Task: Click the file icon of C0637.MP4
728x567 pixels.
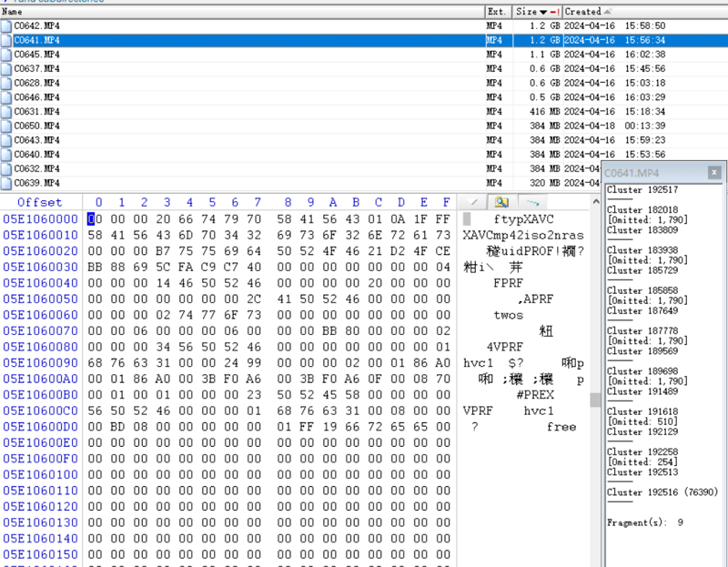Action: (x=6, y=69)
